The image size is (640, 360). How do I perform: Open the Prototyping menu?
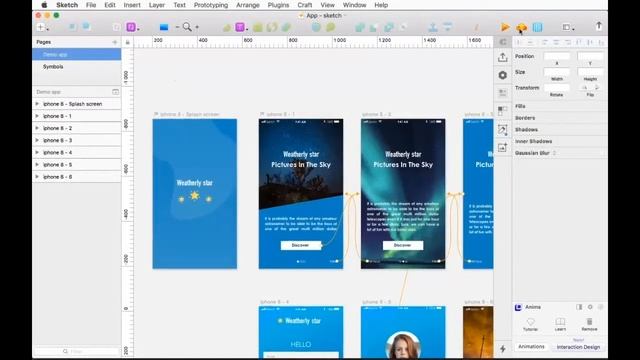tap(211, 5)
